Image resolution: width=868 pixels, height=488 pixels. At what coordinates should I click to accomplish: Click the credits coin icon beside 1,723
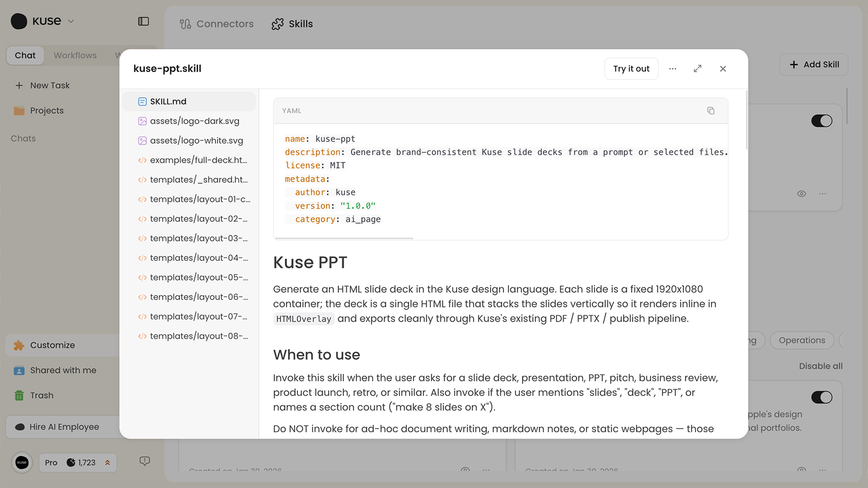(71, 463)
